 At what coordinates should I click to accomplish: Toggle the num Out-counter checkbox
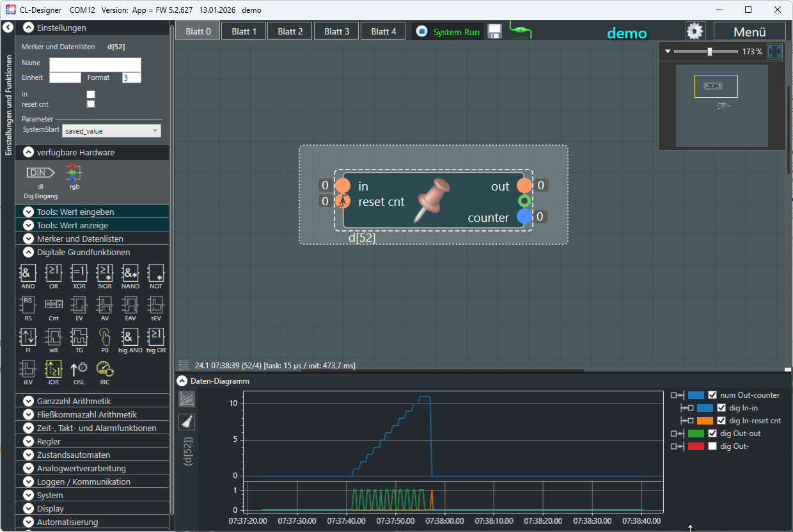point(712,395)
